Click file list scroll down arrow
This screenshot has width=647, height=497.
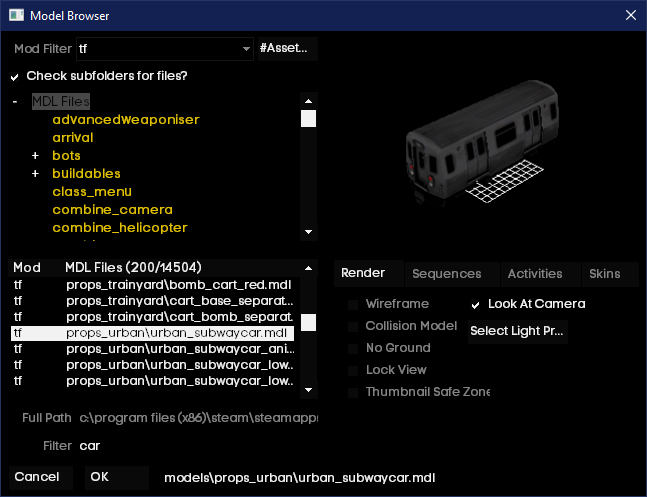308,390
